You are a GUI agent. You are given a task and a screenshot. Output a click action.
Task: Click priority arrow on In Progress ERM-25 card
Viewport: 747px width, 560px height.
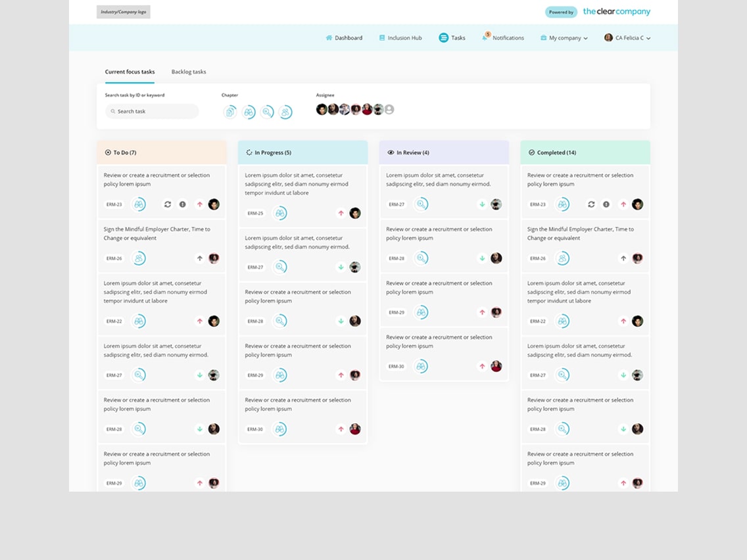341,213
